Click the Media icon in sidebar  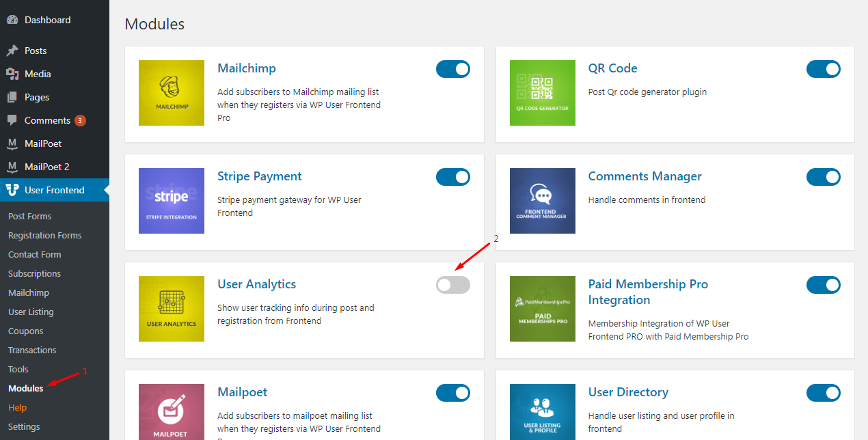coord(12,74)
